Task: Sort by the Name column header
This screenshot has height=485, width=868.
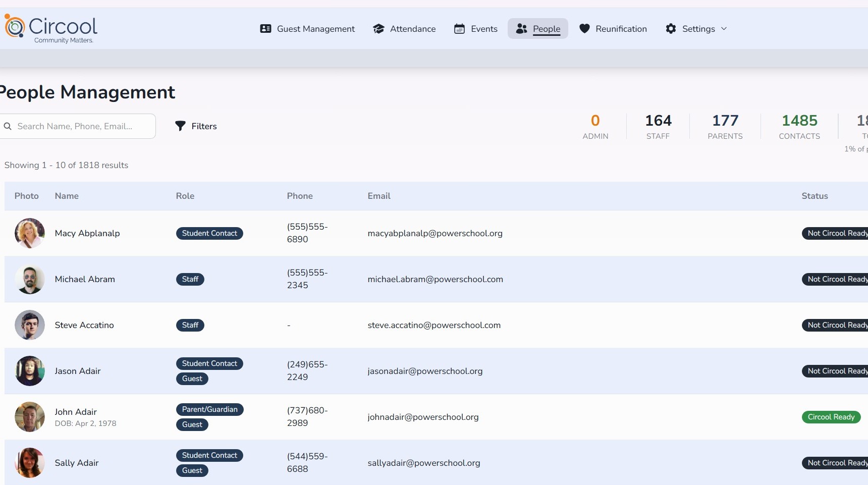Action: [x=67, y=196]
